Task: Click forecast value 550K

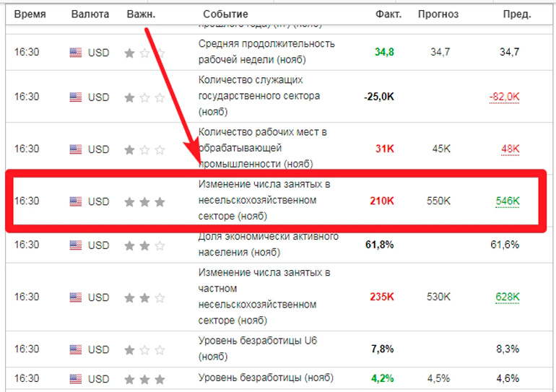Action: click(438, 201)
